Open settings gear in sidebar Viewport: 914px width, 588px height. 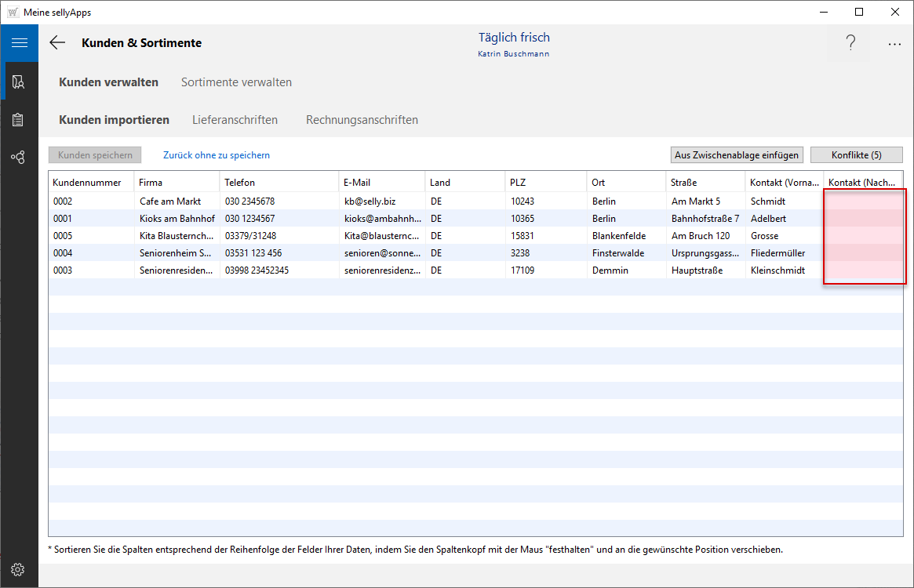coord(19,569)
